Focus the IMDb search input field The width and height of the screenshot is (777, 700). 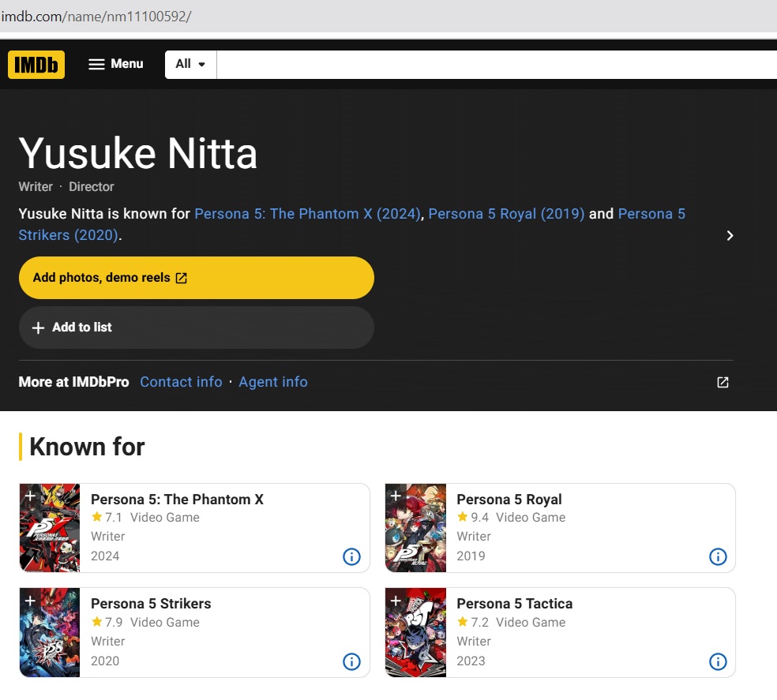pos(497,65)
